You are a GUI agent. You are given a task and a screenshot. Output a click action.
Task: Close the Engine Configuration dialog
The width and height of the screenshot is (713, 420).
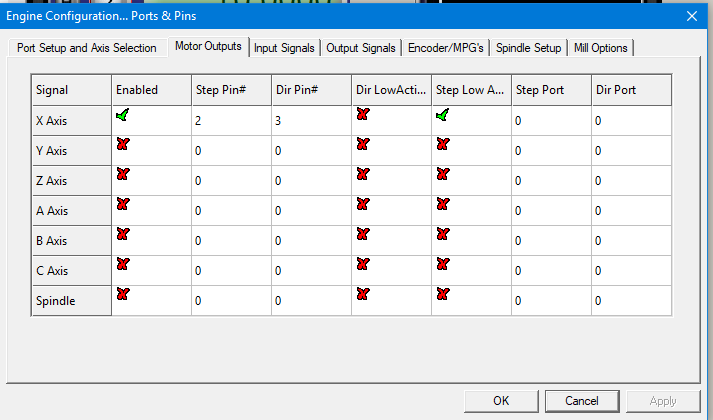point(691,15)
